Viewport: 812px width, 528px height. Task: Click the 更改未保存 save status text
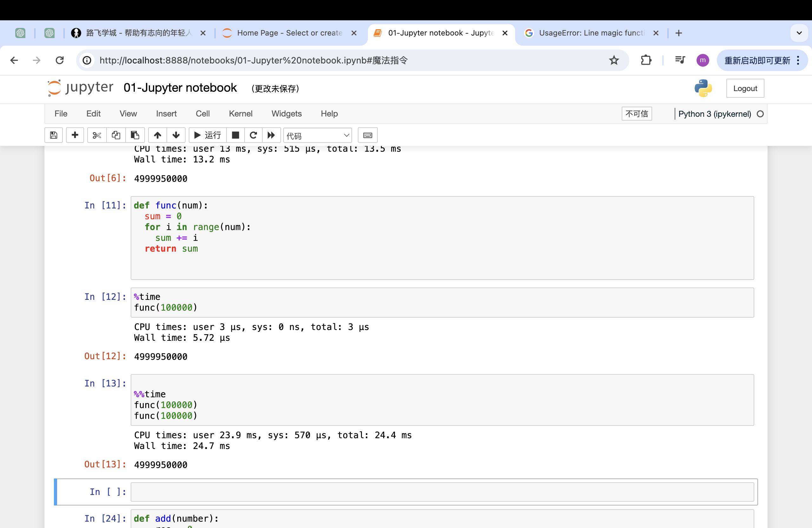click(x=275, y=89)
